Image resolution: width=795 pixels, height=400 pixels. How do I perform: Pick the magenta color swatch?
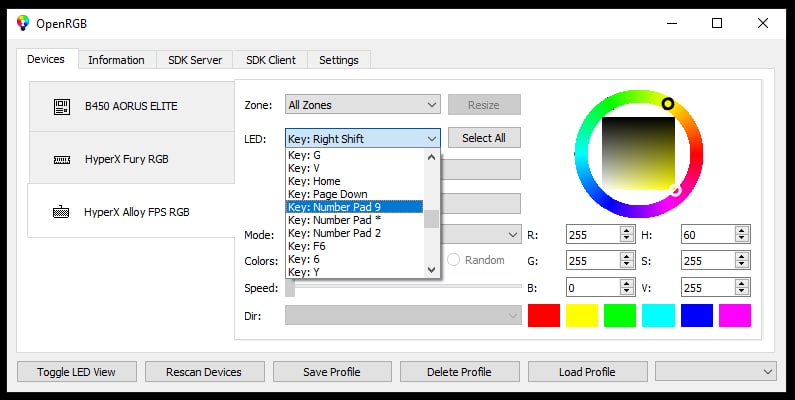[x=735, y=315]
